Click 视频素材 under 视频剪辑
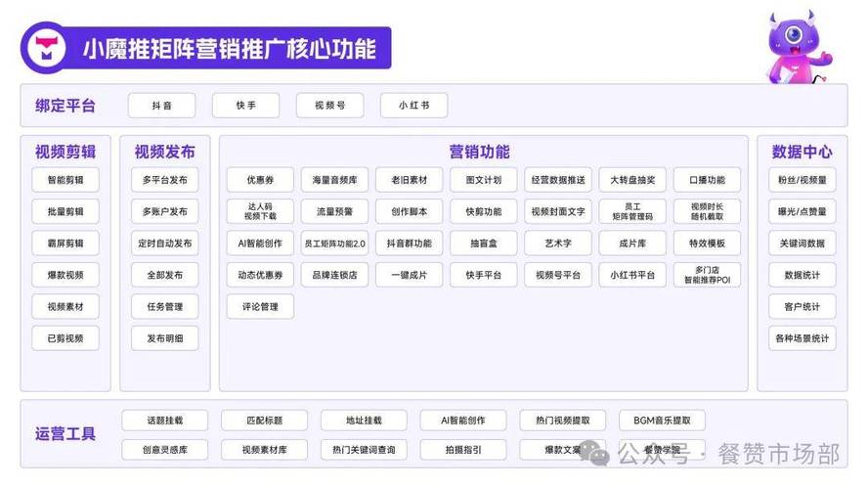This screenshot has height=489, width=868. 65,306
